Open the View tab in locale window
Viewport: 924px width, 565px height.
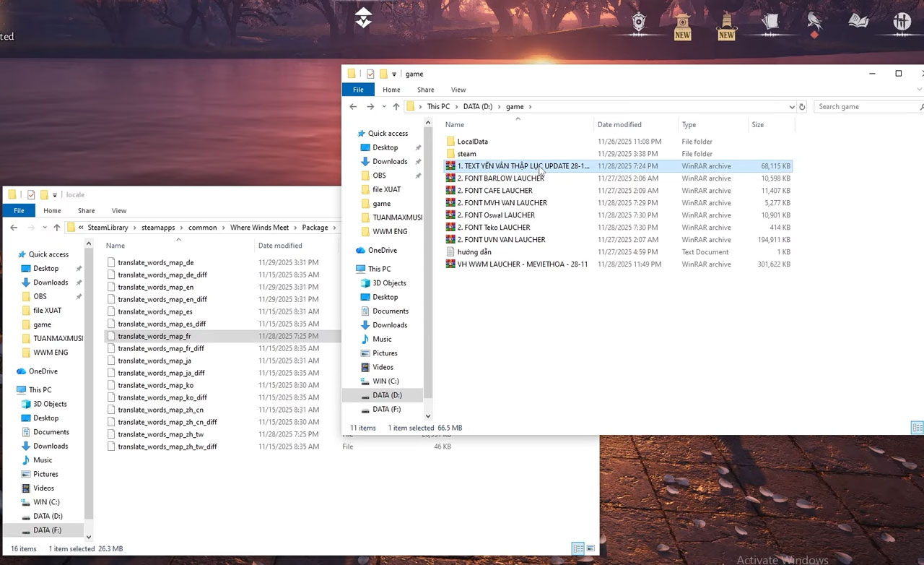[119, 211]
